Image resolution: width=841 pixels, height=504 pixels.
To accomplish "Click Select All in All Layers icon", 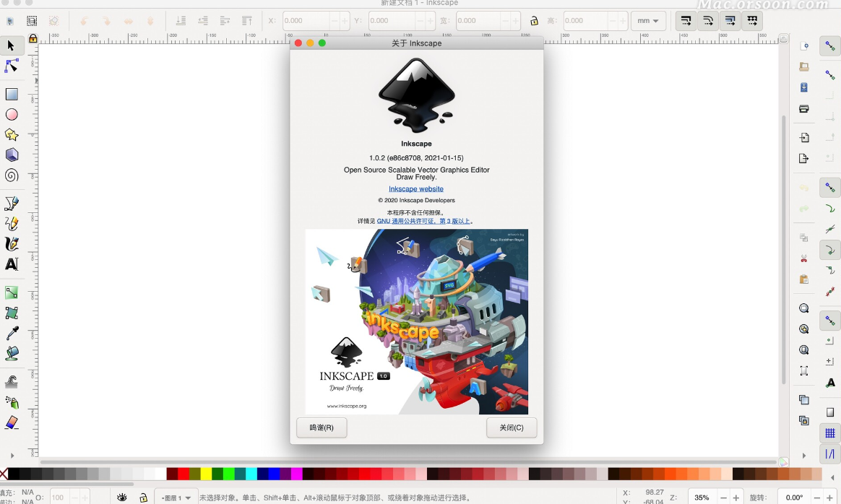I will coord(32,21).
